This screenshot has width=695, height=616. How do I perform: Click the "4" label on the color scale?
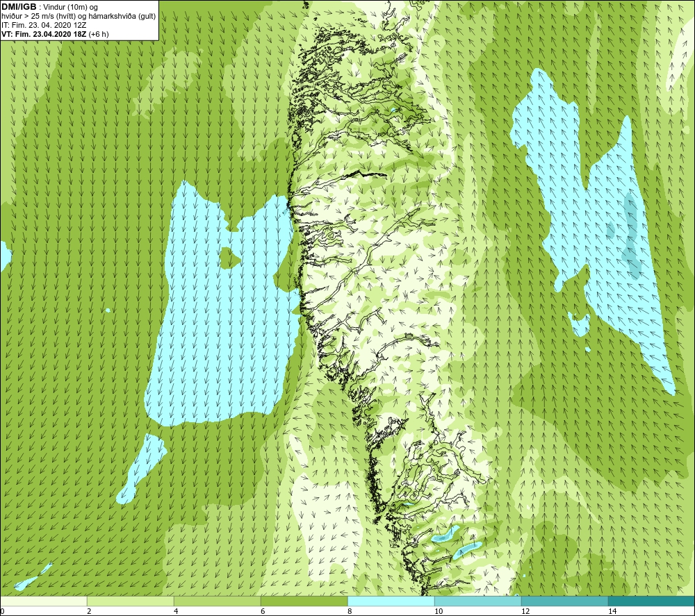176,611
